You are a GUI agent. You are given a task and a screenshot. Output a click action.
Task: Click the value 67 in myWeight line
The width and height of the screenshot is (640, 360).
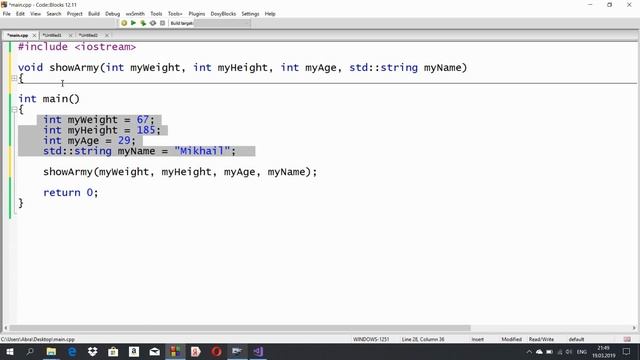point(142,120)
